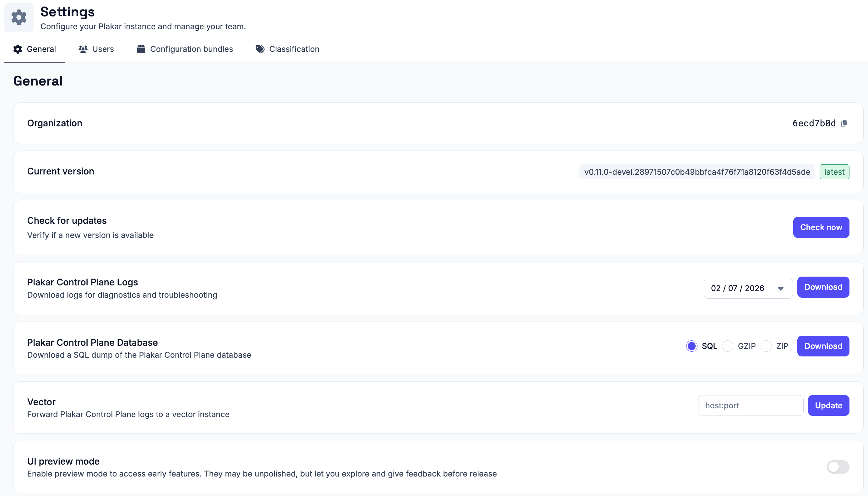Copy the organization ID 6ecd7b0d
Screen dimensions: 868x496
pyautogui.click(x=844, y=123)
